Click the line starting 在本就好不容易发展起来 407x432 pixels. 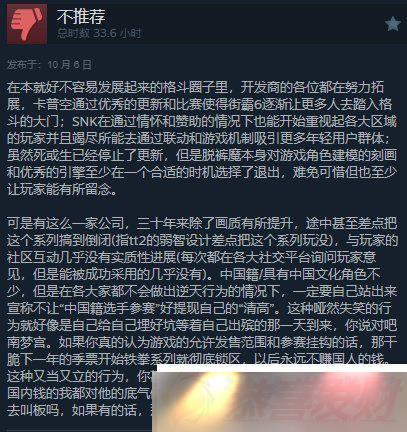pyautogui.click(x=196, y=88)
